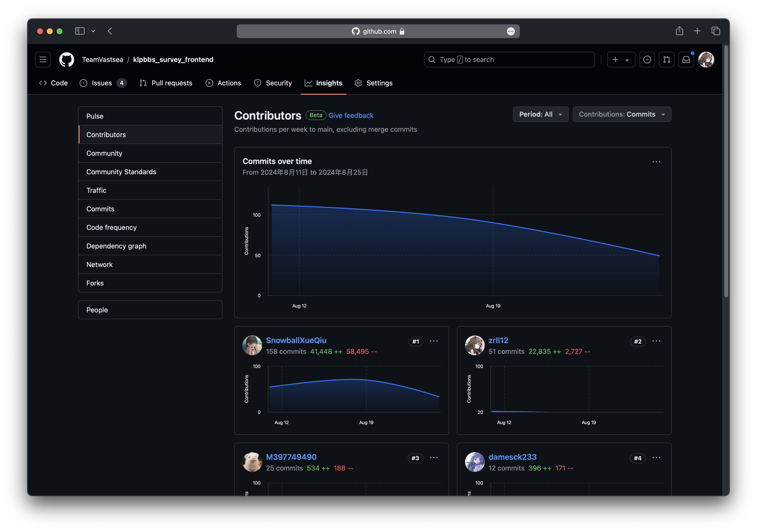Select Code frequency in the Insights sidebar
This screenshot has width=757, height=532.
(x=150, y=227)
